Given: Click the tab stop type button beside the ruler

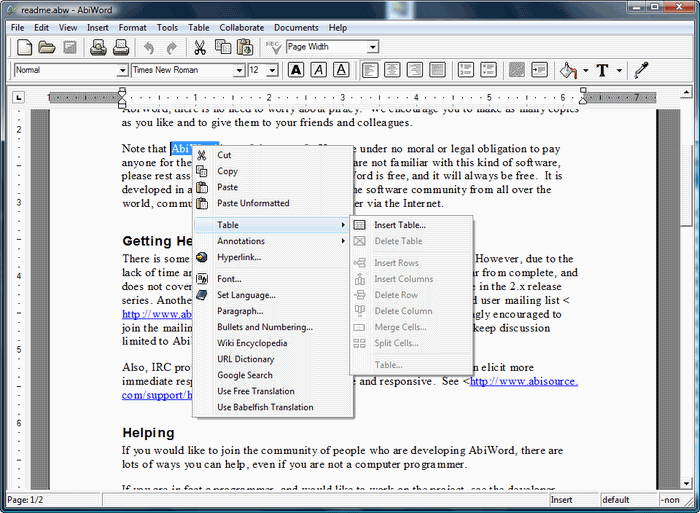Looking at the screenshot, I should (x=18, y=97).
